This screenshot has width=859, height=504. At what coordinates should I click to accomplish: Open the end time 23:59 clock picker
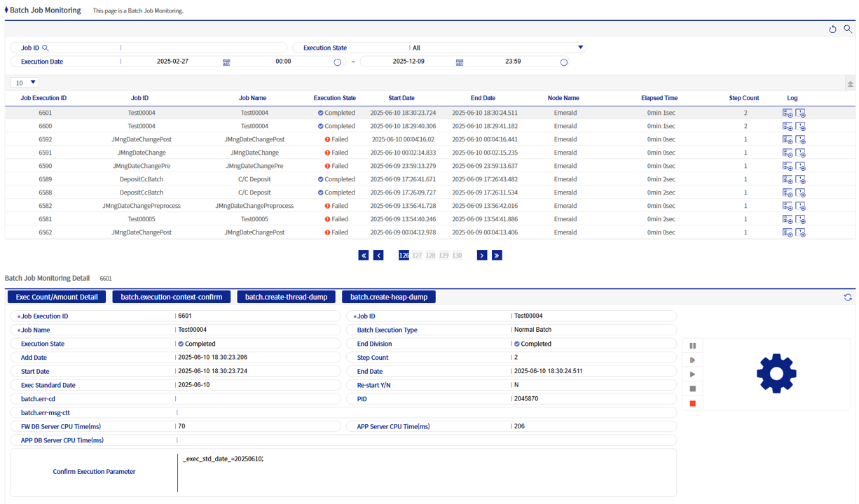(x=563, y=62)
